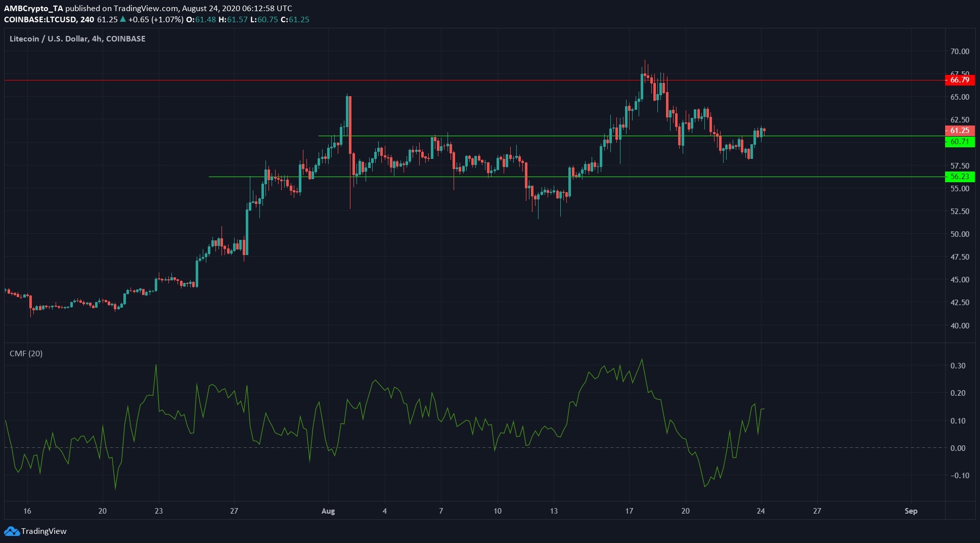Click the current price 61.25 label
980x543 pixels.
(959, 131)
